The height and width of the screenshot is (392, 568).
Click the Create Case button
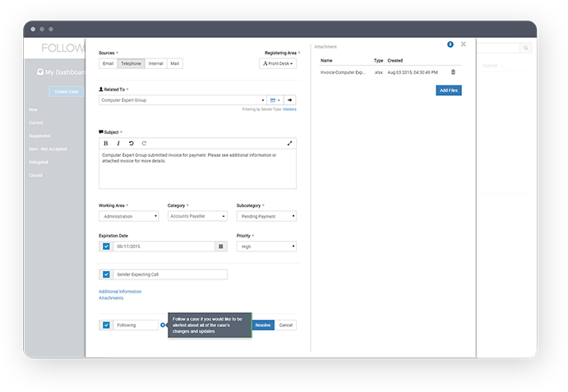pos(67,92)
